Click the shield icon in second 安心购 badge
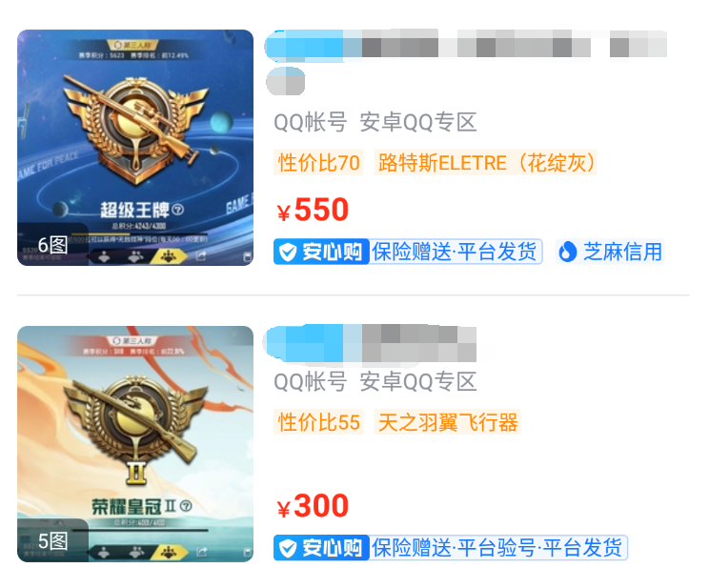The height and width of the screenshot is (588, 709). [x=288, y=548]
